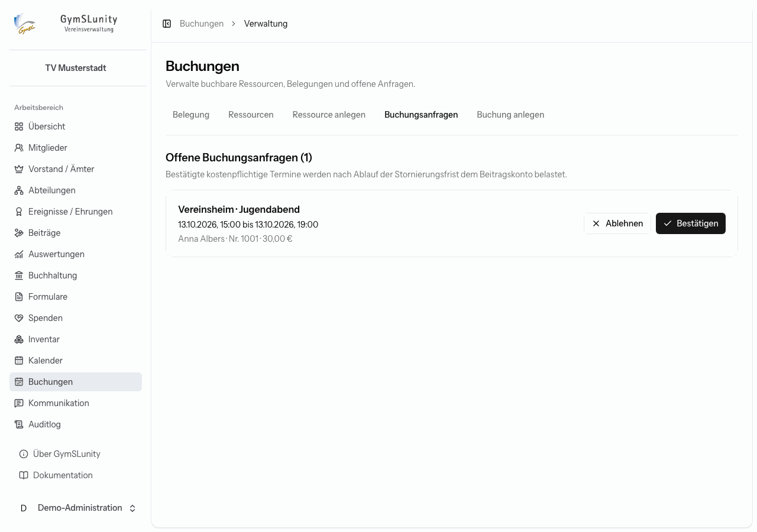
Task: Select the Ressource anlegen tab
Action: pyautogui.click(x=329, y=115)
